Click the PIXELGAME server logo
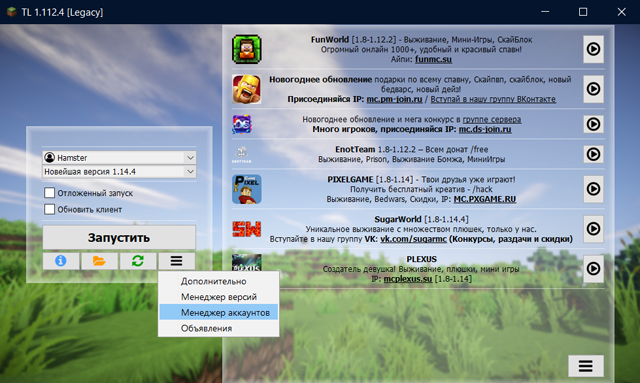The image size is (640, 383). click(x=247, y=189)
